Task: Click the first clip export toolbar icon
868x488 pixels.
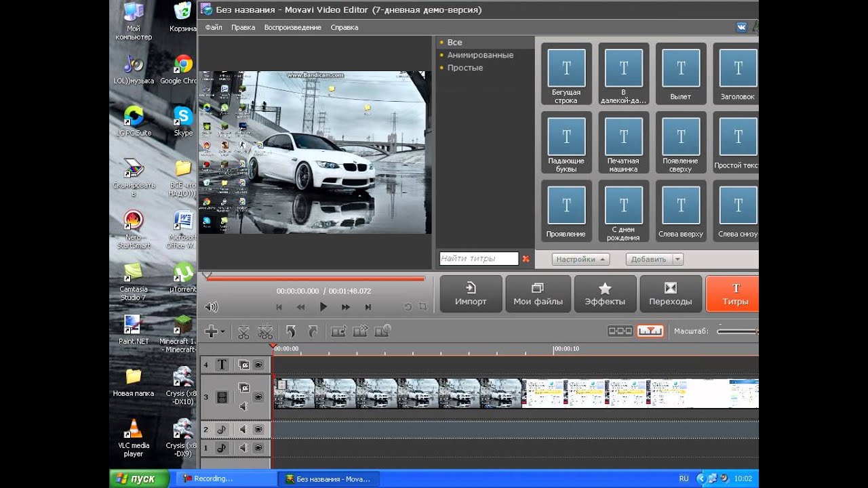Action: 338,331
